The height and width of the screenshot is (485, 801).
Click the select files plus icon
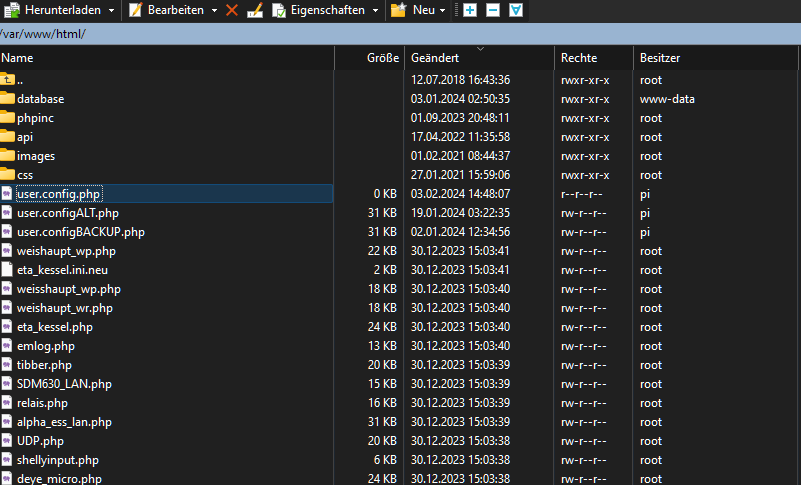[x=470, y=10]
